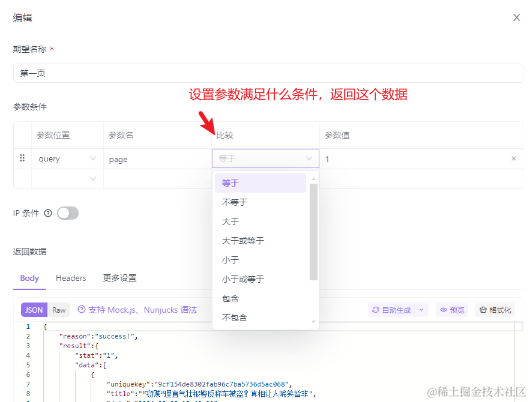The width and height of the screenshot is (530, 402).
Task: Open the 更多设置 tab
Action: 120,278
